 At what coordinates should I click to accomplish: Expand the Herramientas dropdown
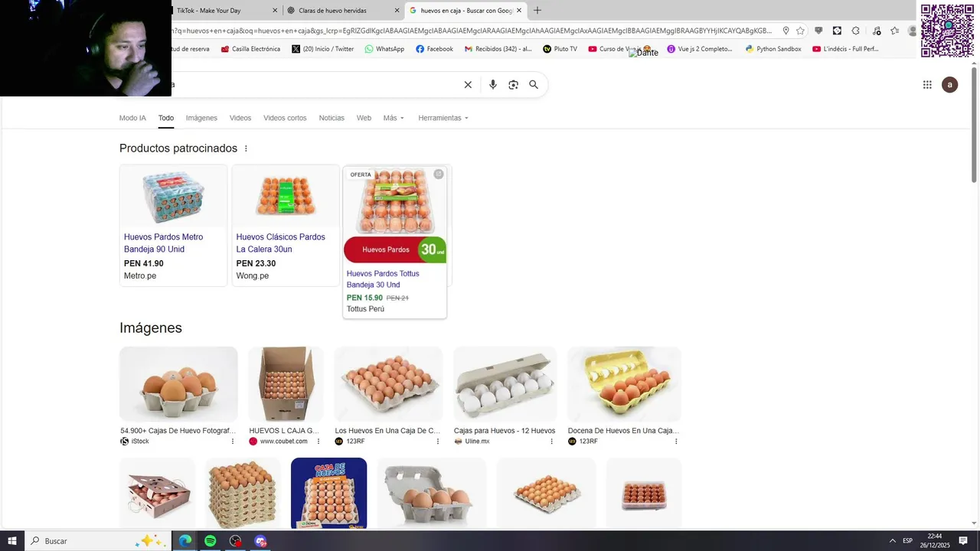tap(443, 118)
